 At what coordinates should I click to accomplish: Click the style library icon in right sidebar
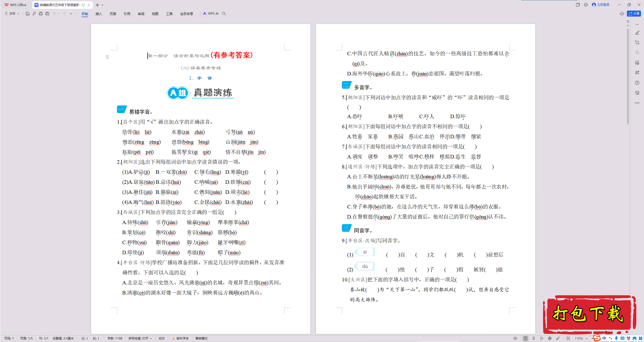pos(637,63)
